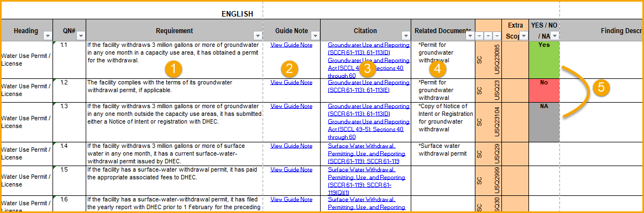Select the green Yes answer cell
The width and height of the screenshot is (644, 213).
tap(544, 60)
